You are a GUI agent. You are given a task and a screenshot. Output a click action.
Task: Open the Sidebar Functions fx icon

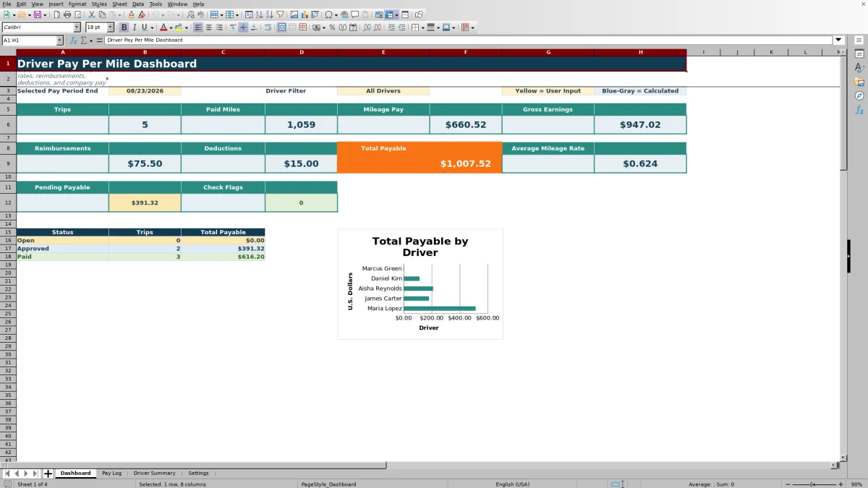tap(859, 110)
